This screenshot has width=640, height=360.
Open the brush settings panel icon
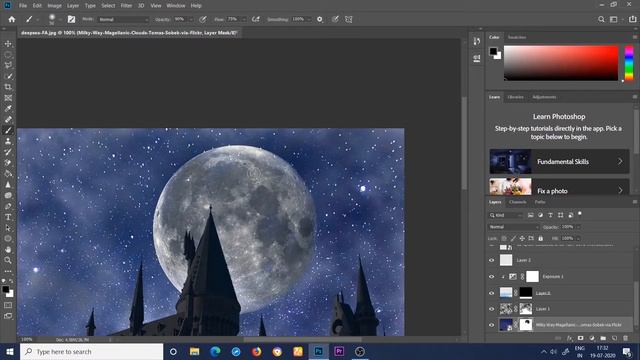(71, 19)
